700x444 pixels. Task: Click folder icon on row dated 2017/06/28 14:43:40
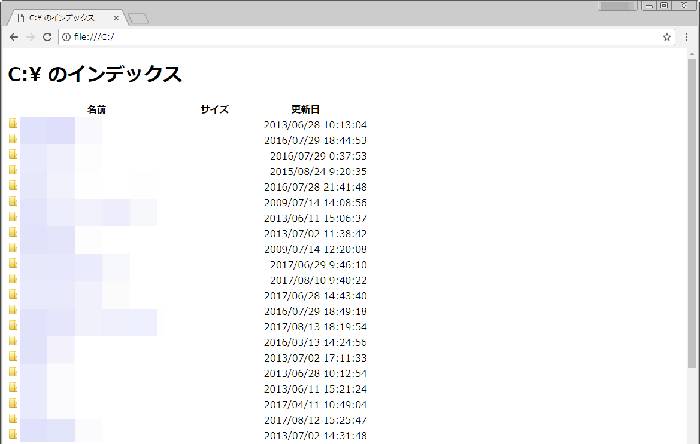[13, 295]
